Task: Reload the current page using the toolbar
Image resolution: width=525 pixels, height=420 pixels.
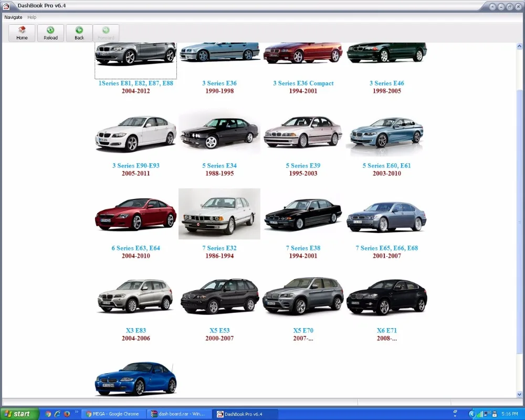Action: (50, 33)
